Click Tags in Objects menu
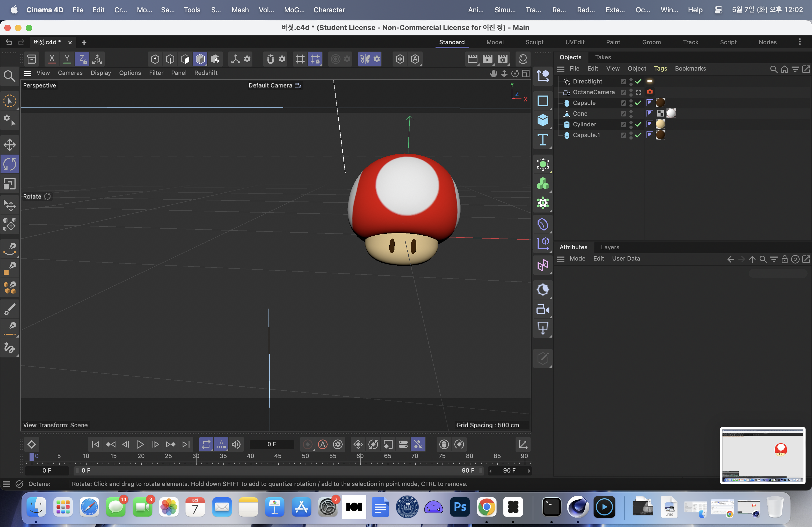This screenshot has width=812, height=527. (661, 68)
